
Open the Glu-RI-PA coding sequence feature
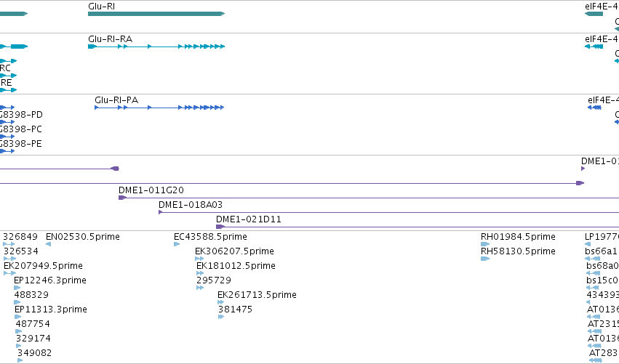[159, 108]
